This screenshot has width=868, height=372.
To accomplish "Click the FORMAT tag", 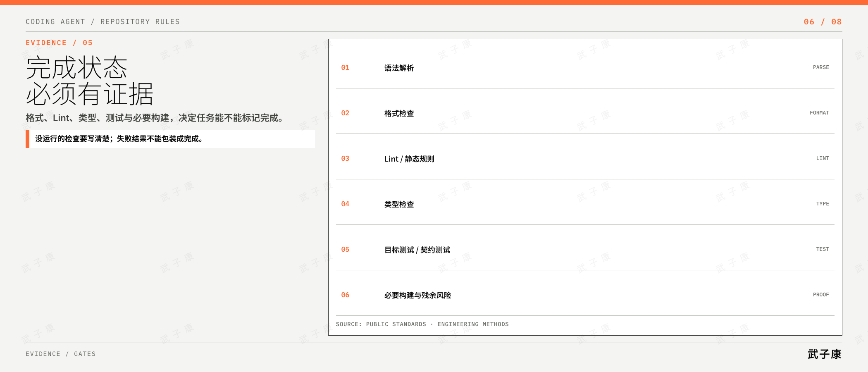I will (x=819, y=113).
